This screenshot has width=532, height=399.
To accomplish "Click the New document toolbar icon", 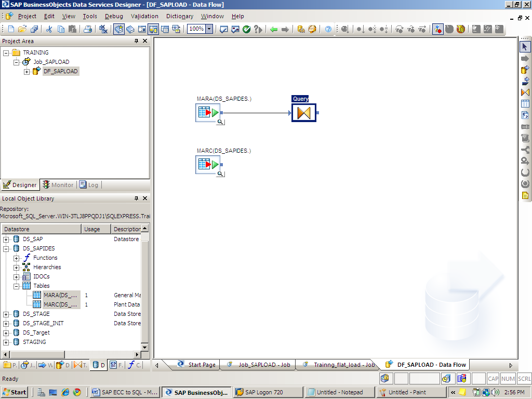I will click(x=11, y=29).
